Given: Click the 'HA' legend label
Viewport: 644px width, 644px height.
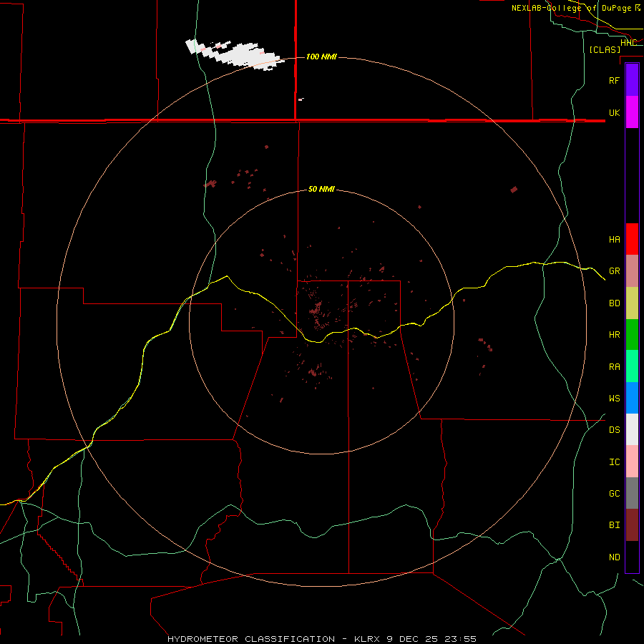Looking at the screenshot, I should [615, 240].
